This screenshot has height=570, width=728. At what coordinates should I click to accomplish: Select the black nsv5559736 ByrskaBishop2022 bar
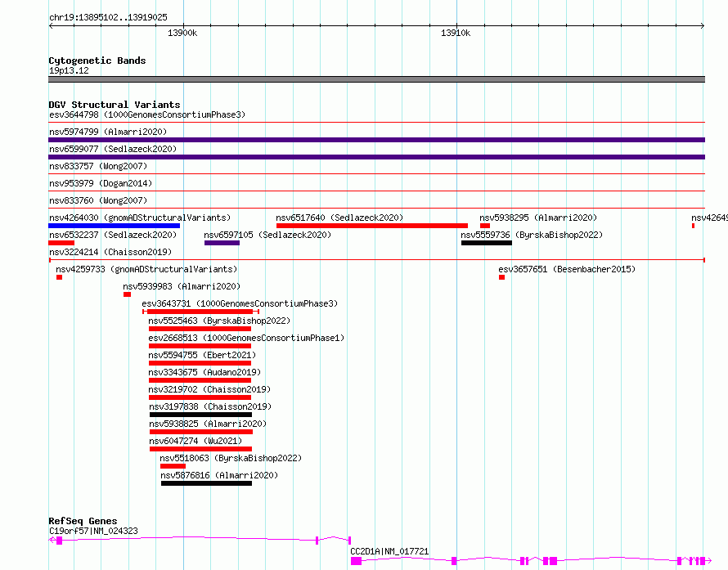click(x=487, y=243)
